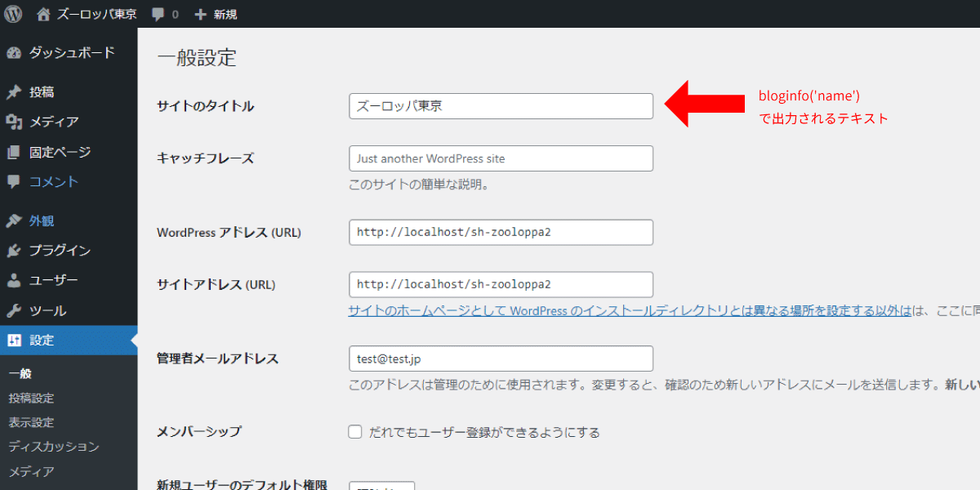Viewport: 980px width, 490px height.
Task: Enable だれでもユーザー登録ができるようにする checkbox
Action: click(x=355, y=432)
